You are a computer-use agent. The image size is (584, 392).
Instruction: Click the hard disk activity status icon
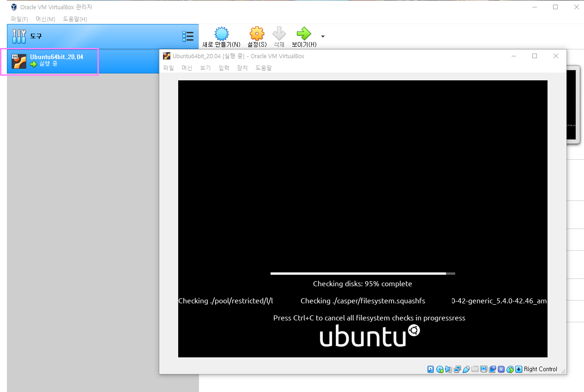[x=430, y=369]
